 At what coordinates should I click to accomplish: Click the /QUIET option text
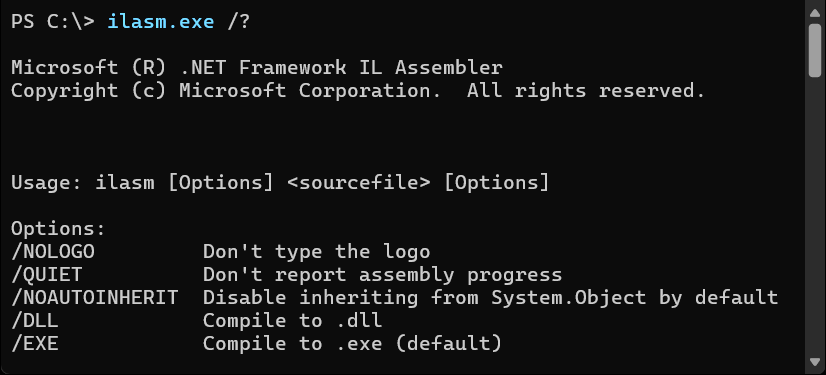[x=46, y=275]
